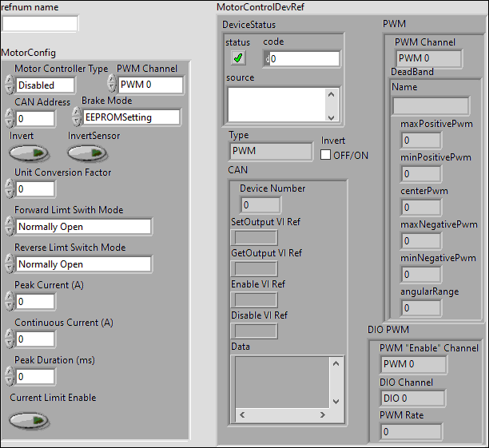Click stepper arrows for Brake Mode
The image size is (489, 448).
[77, 117]
